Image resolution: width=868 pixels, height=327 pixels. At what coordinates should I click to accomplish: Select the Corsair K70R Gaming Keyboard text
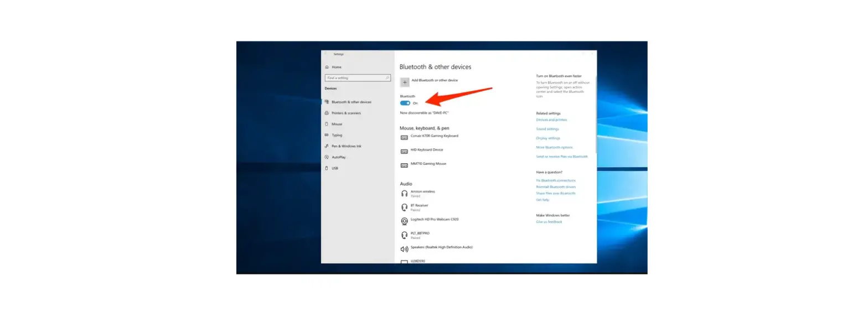435,136
